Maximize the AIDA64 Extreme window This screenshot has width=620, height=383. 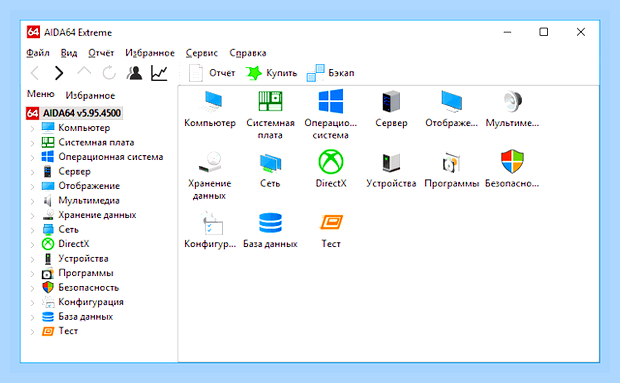pos(544,32)
